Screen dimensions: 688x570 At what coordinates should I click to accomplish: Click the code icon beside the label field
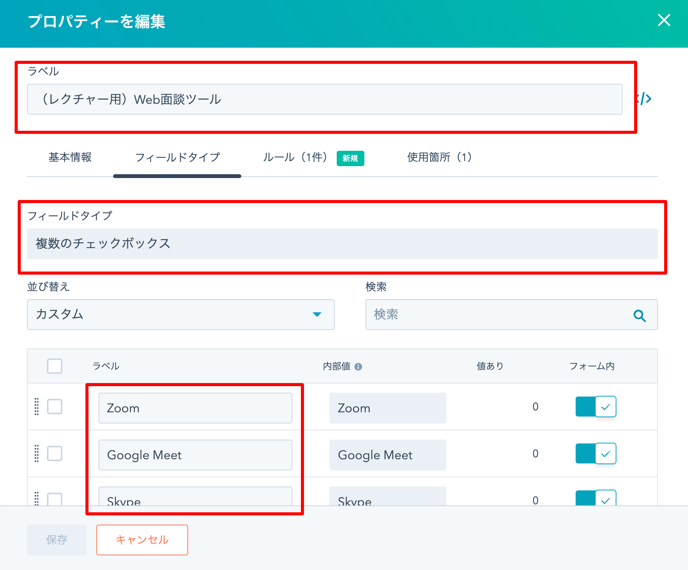(644, 99)
